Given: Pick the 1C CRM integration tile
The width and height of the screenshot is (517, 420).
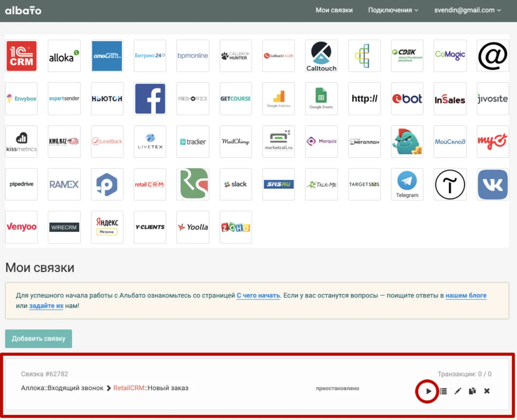Looking at the screenshot, I should point(21,56).
